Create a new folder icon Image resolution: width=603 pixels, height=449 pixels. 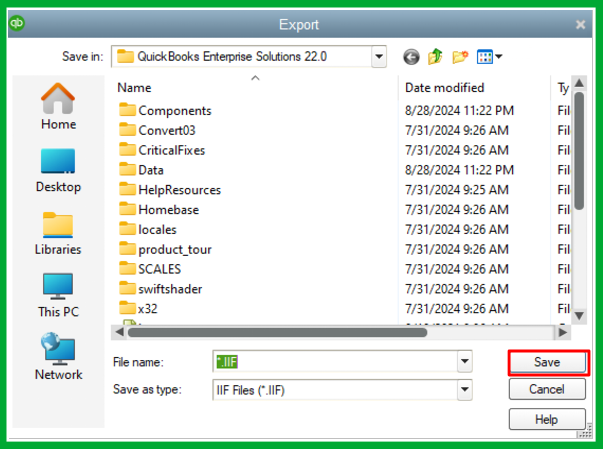coord(460,57)
